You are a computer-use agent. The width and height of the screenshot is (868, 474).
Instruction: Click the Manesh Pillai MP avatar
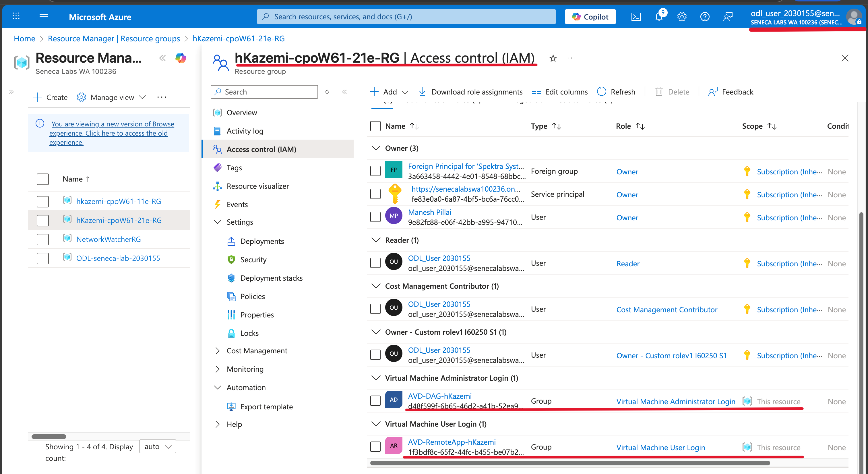(394, 216)
